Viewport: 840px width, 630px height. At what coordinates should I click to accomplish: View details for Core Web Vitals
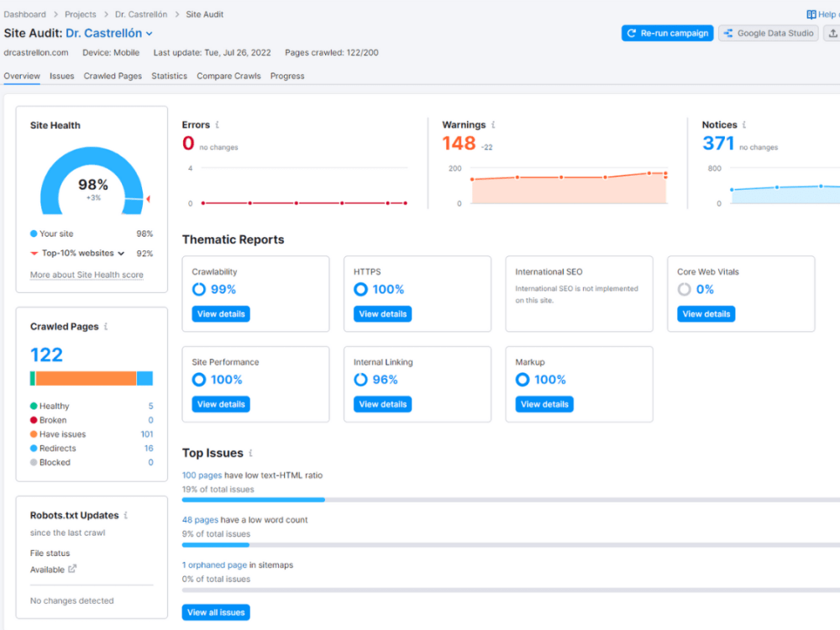pos(706,314)
